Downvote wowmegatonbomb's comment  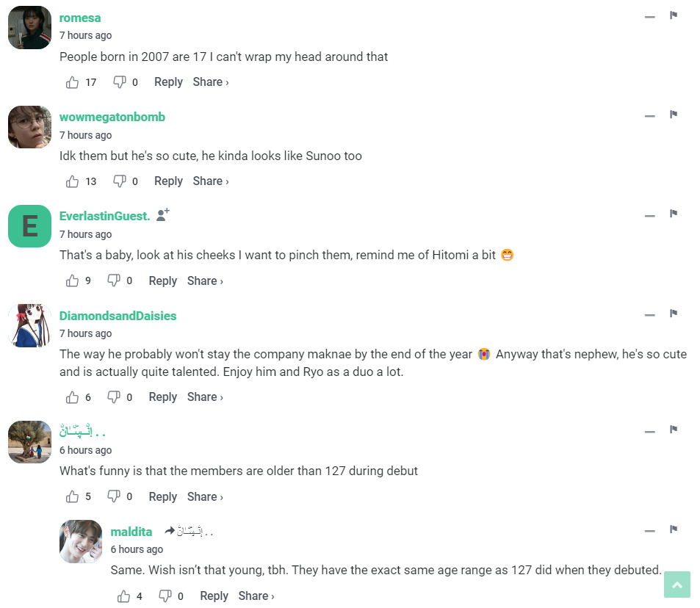(x=119, y=181)
